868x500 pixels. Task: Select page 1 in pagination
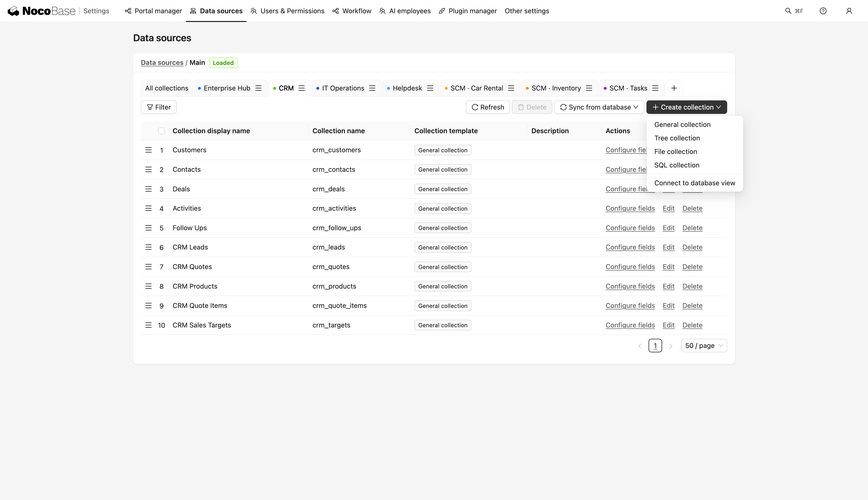[x=655, y=346]
